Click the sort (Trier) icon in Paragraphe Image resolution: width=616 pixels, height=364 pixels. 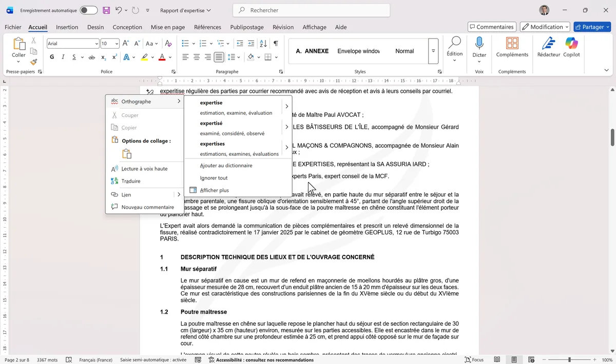tap(262, 44)
